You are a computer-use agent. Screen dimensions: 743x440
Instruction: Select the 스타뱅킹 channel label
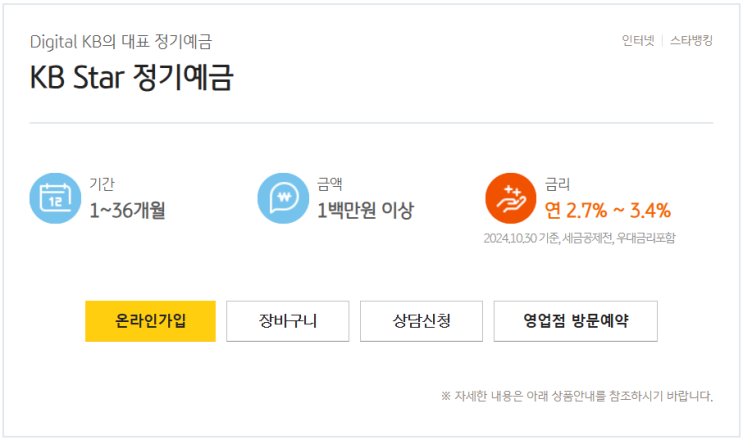[691, 42]
